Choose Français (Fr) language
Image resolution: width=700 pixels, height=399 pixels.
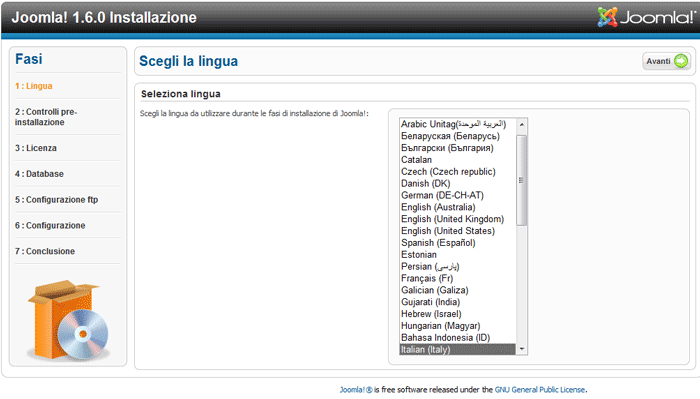(458, 278)
